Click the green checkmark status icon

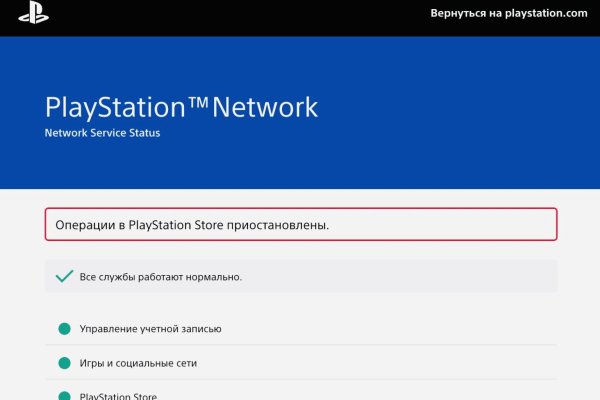click(x=65, y=276)
